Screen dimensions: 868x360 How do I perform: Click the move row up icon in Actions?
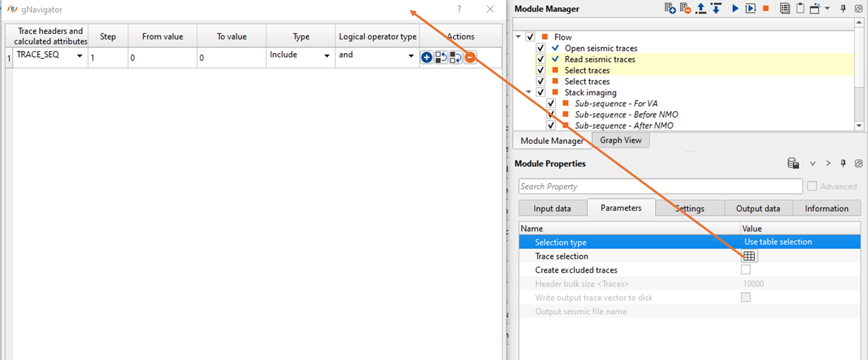pos(441,57)
